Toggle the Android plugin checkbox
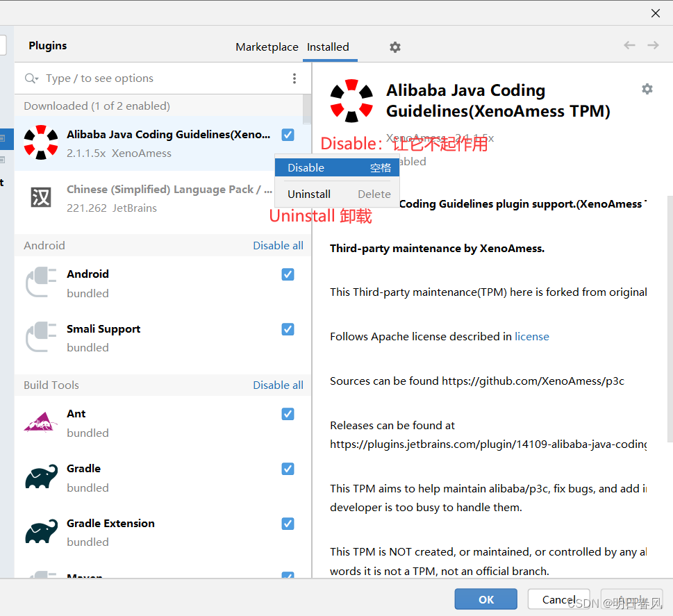Image resolution: width=673 pixels, height=616 pixels. (x=288, y=274)
